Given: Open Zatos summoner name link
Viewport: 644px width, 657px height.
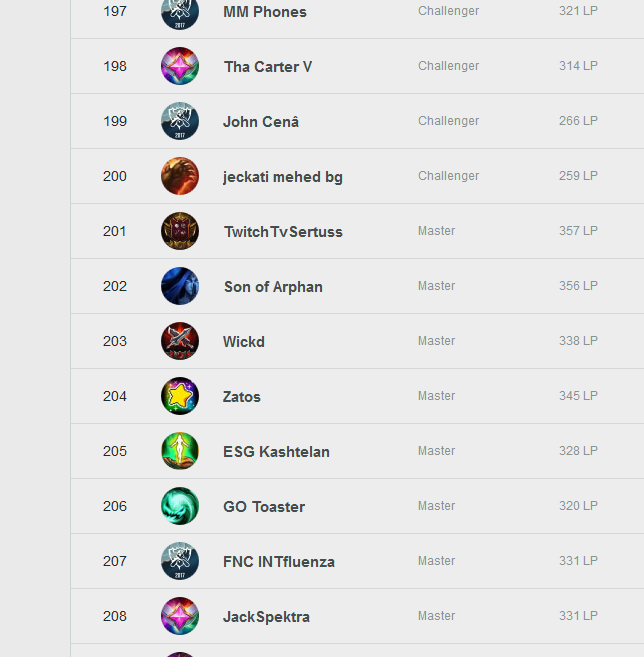Looking at the screenshot, I should point(242,397).
